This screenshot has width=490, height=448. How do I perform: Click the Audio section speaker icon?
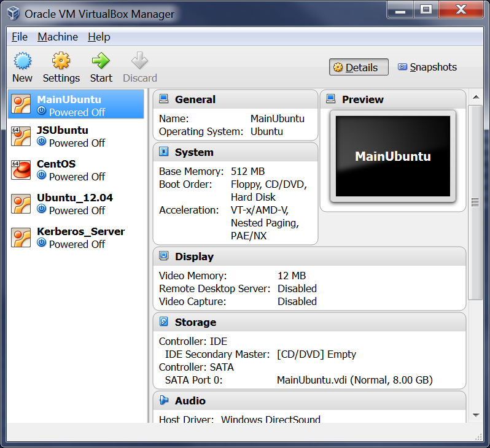click(164, 400)
